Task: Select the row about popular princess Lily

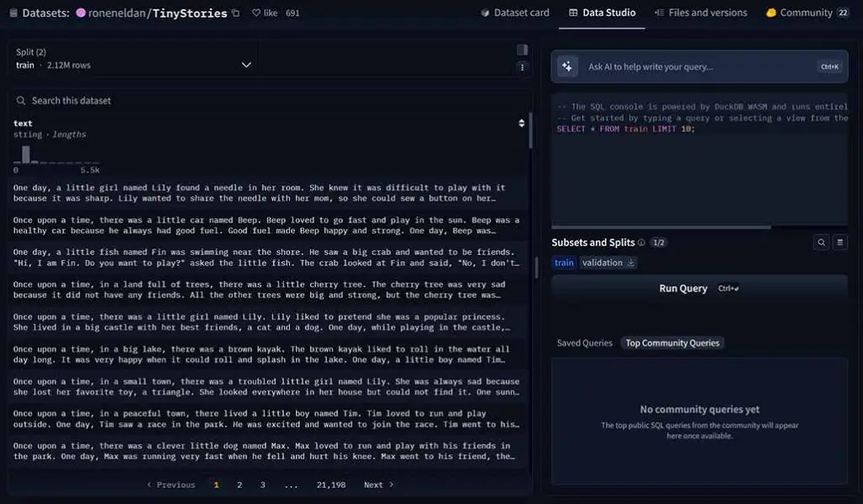Action: (x=269, y=323)
